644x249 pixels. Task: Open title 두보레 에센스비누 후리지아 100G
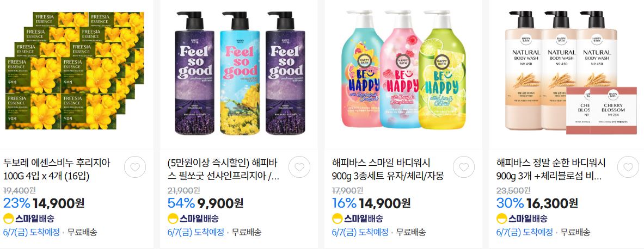click(56, 170)
